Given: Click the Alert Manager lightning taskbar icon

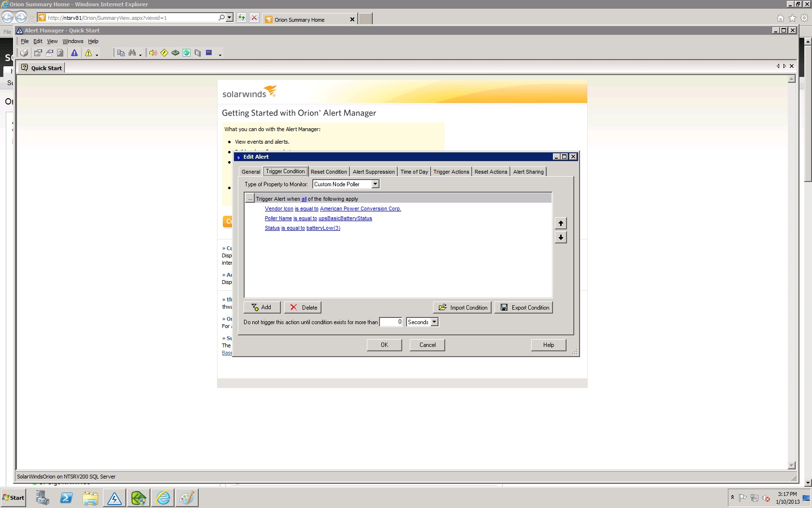Looking at the screenshot, I should (x=115, y=498).
